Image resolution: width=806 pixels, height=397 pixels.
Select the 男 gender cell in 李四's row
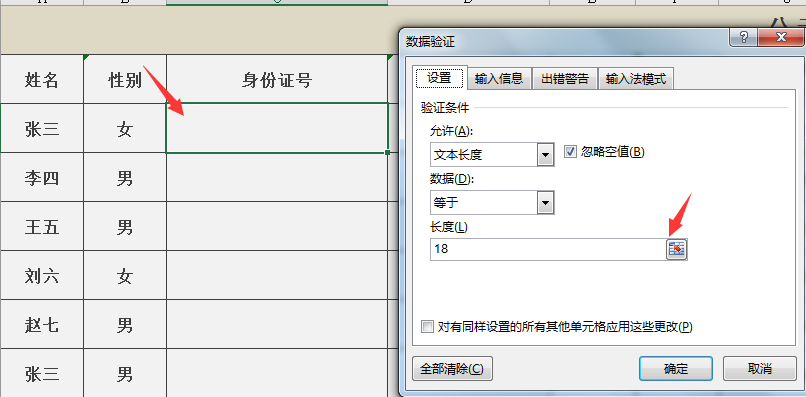125,177
